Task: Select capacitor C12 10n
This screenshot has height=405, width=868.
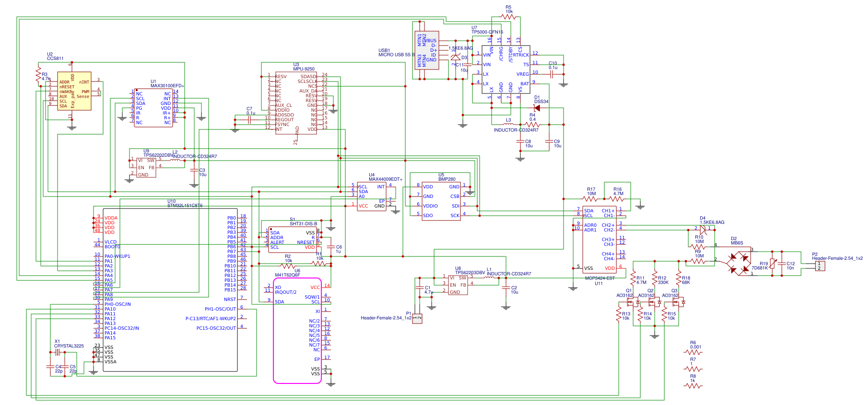Action: point(782,264)
